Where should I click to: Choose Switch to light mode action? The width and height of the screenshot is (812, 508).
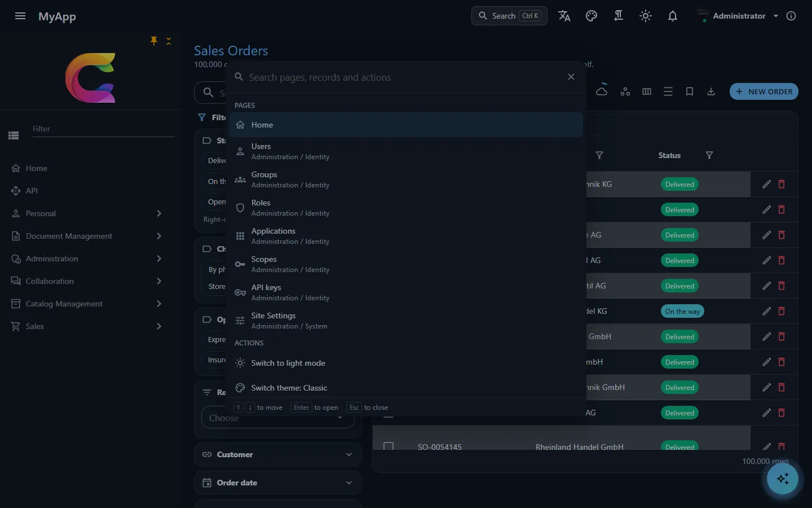coord(406,363)
